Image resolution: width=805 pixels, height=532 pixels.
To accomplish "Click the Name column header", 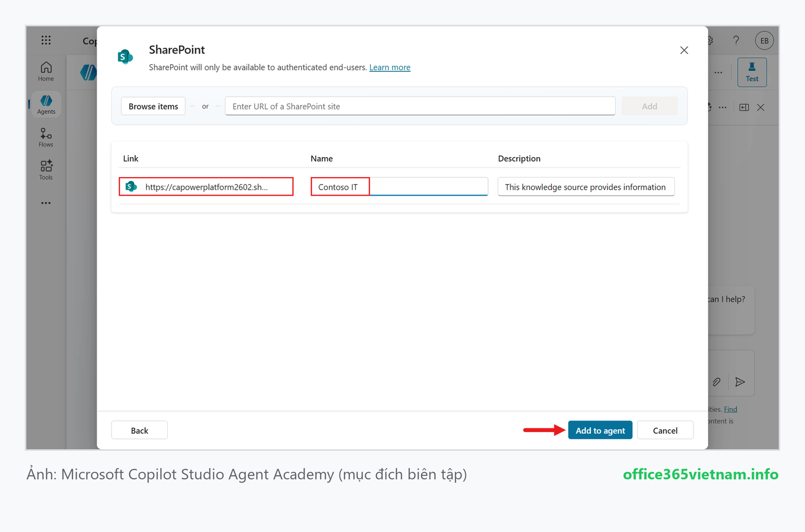I will [322, 159].
